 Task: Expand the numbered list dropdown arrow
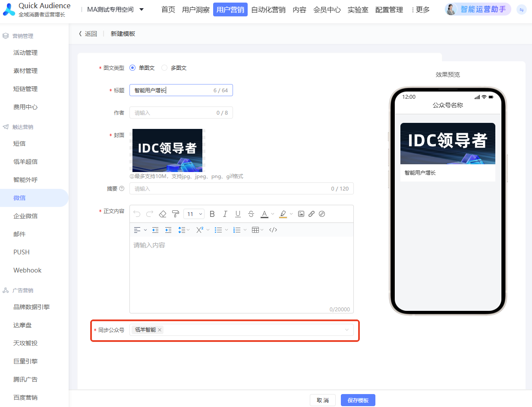tap(245, 230)
